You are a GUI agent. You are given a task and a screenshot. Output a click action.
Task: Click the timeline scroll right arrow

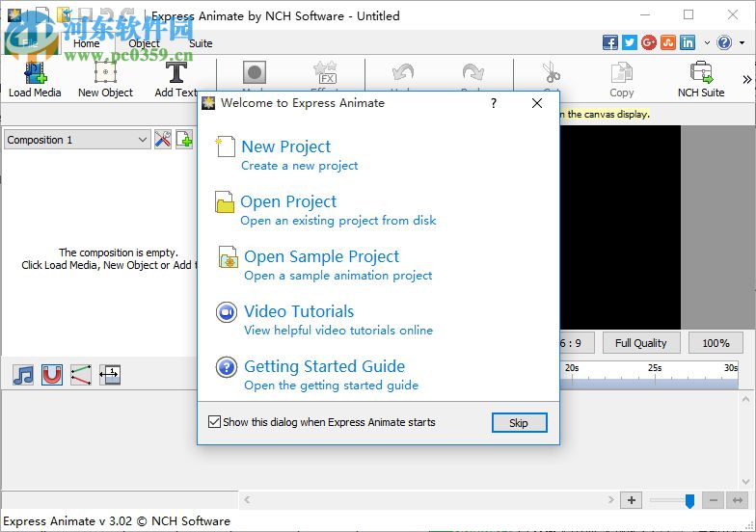click(611, 499)
